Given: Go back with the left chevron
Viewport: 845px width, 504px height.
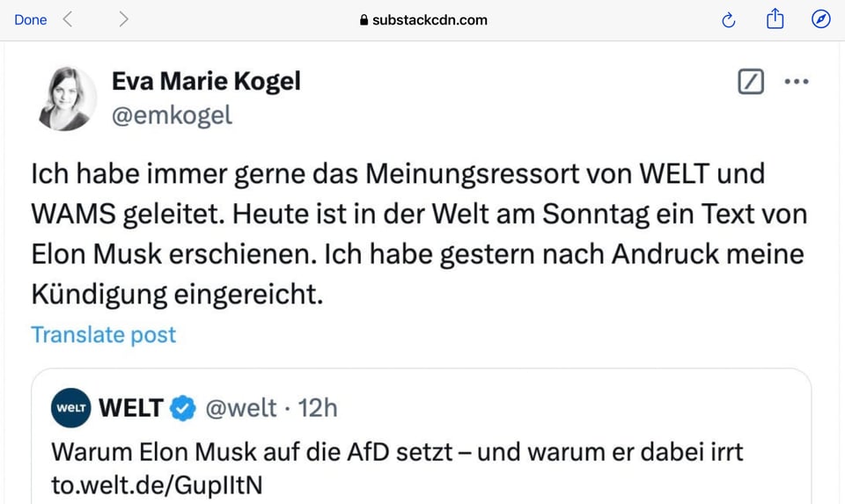Looking at the screenshot, I should pyautogui.click(x=68, y=19).
